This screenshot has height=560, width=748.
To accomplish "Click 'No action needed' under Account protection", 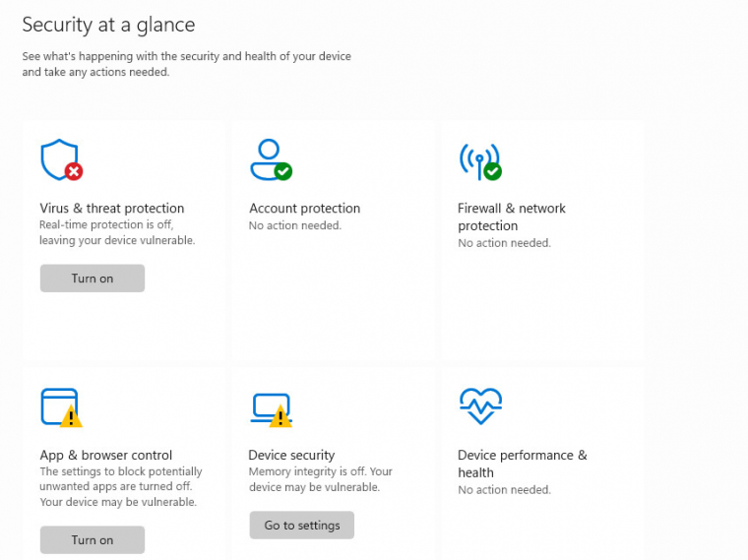I will pyautogui.click(x=295, y=226).
